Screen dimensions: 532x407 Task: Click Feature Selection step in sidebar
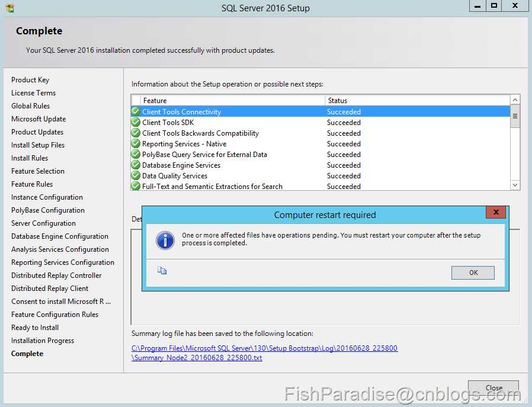point(38,171)
